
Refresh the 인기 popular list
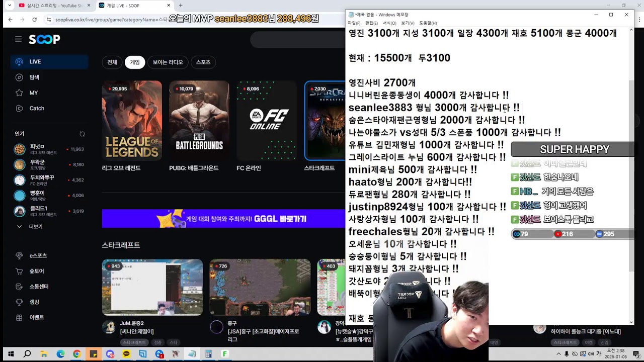coord(82,134)
